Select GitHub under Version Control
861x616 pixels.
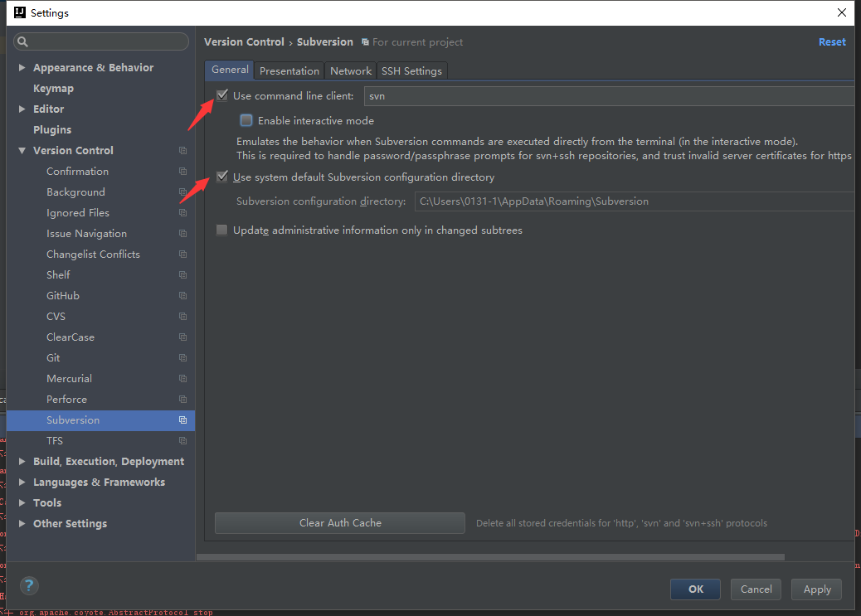point(63,296)
